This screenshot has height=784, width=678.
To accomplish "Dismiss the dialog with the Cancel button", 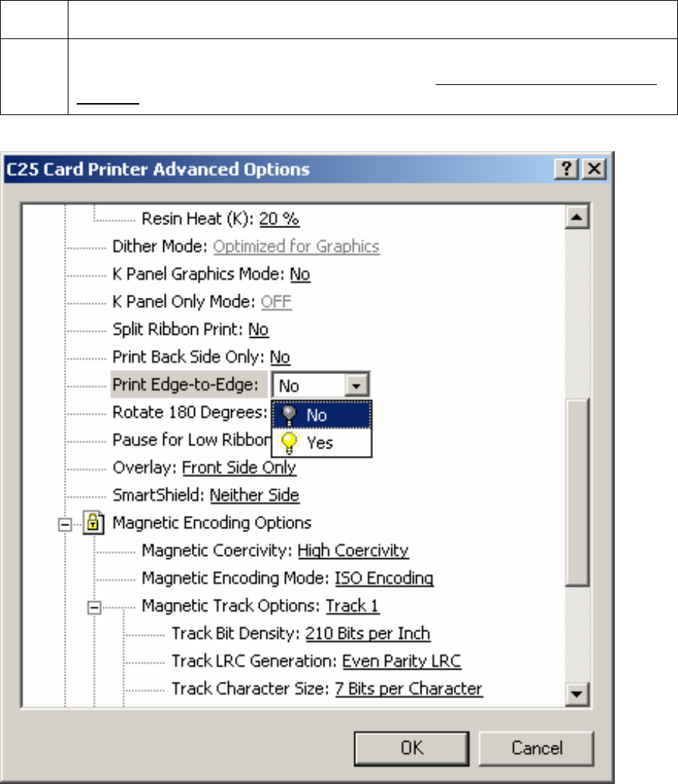I will [537, 749].
